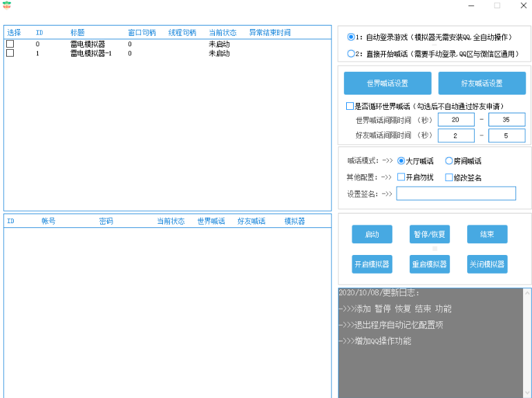Choose 大厅喊话 mode
532x398 pixels.
coord(401,161)
